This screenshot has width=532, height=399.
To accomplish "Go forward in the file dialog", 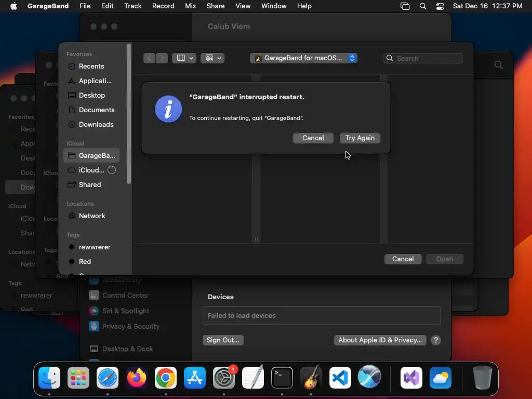I will pos(162,58).
